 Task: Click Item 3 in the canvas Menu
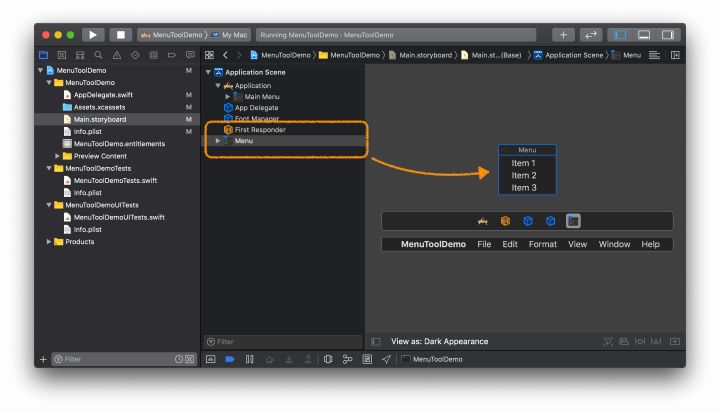click(x=523, y=187)
